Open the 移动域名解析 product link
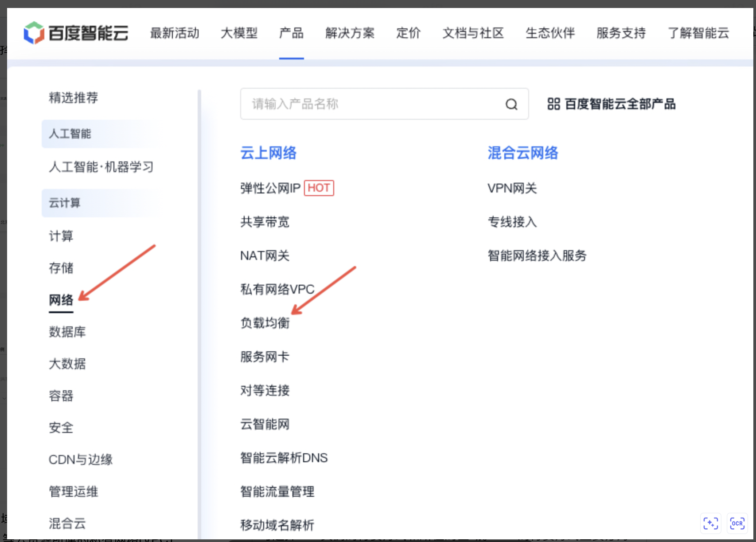 pos(277,525)
